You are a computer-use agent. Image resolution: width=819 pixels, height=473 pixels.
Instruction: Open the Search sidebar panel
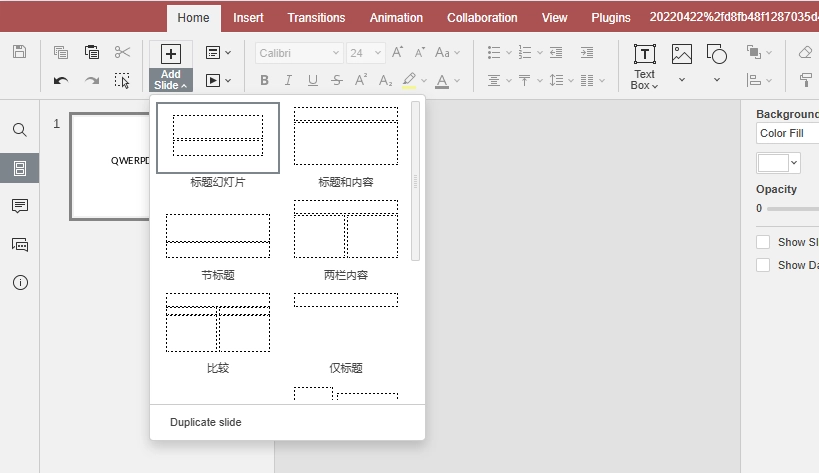pyautogui.click(x=20, y=129)
